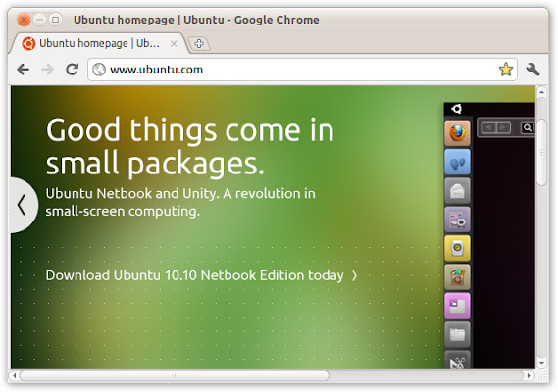
Task: Click the Ubuntu Netbook and Unity subtitle text
Action: 180,203
